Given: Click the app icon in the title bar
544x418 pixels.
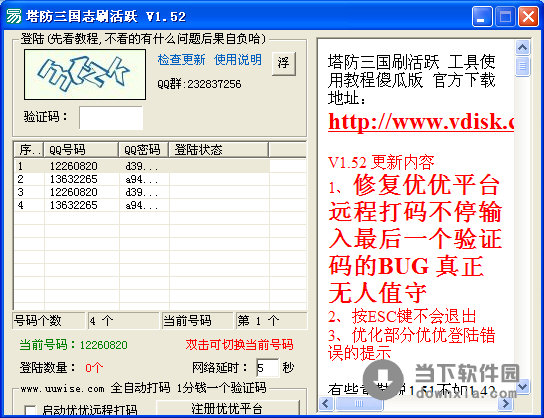Looking at the screenshot, I should click(14, 16).
